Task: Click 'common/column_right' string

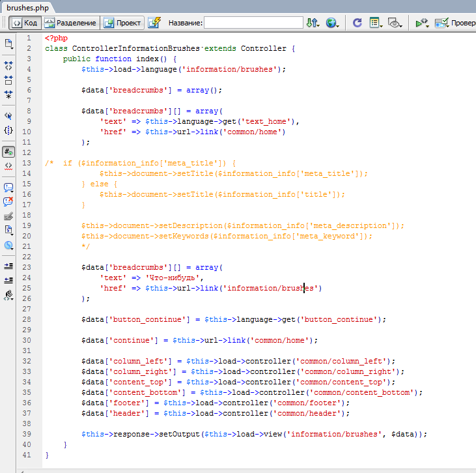Action: [348, 371]
